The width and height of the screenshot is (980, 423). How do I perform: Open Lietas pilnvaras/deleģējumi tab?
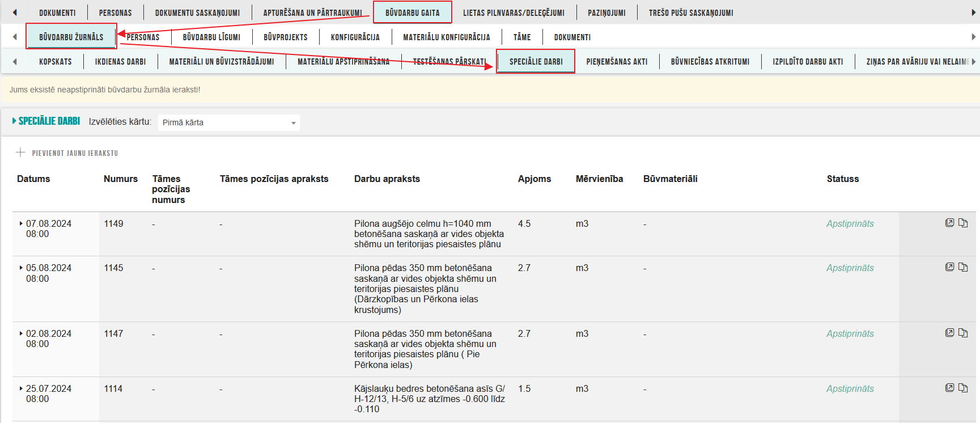514,12
